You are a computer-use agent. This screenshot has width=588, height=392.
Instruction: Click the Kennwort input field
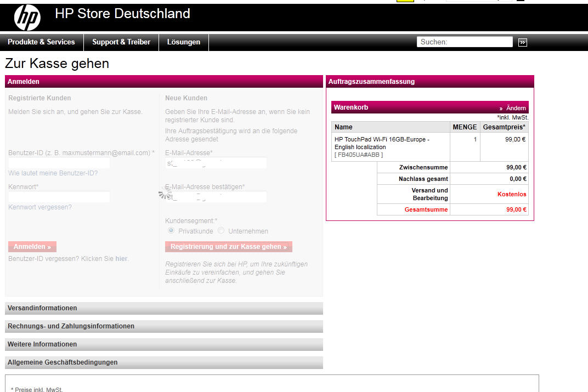(59, 197)
